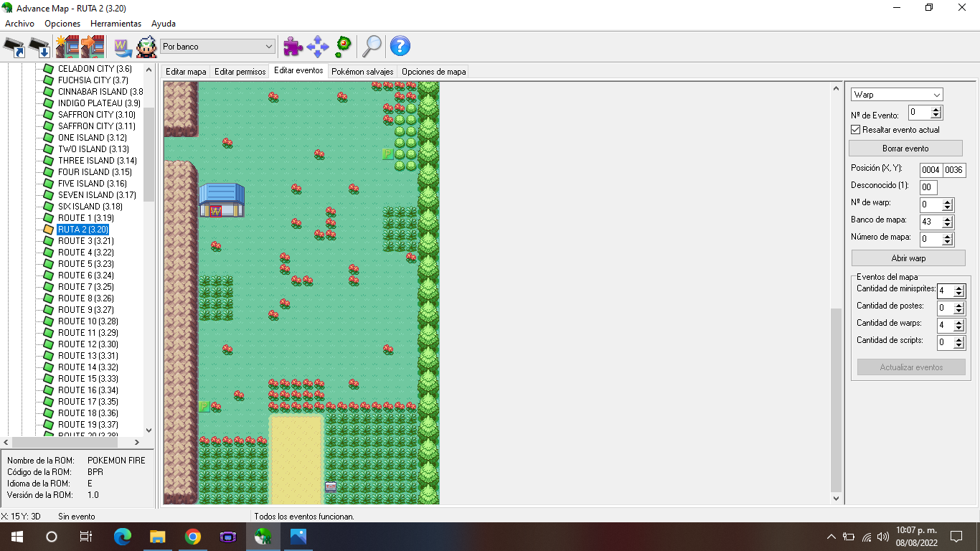
Task: Click the magnifying glass toolbar icon
Action: click(x=372, y=47)
